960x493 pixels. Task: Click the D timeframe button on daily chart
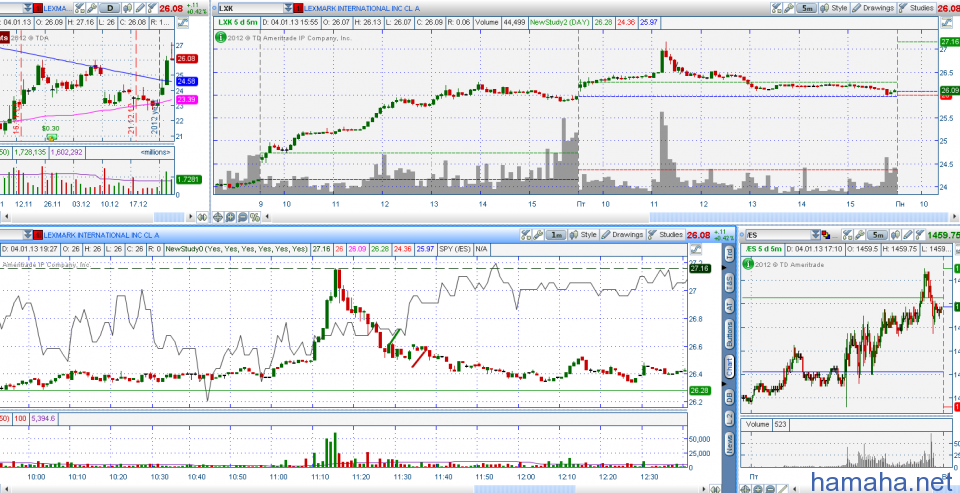coord(110,8)
